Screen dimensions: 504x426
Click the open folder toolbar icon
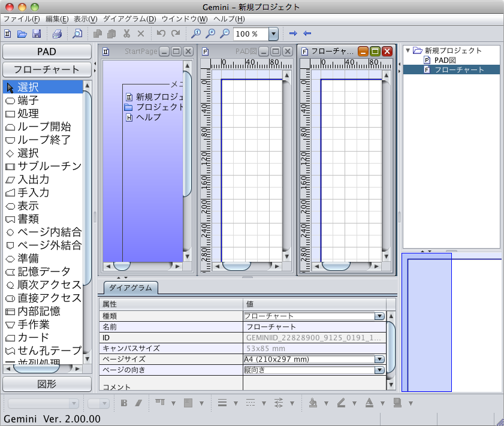pyautogui.click(x=22, y=34)
